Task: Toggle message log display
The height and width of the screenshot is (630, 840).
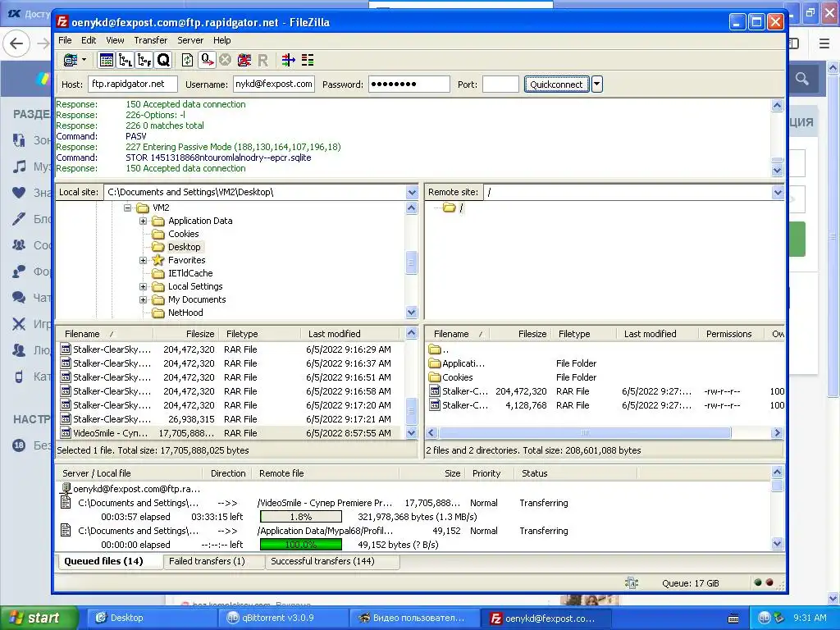Action: [107, 60]
